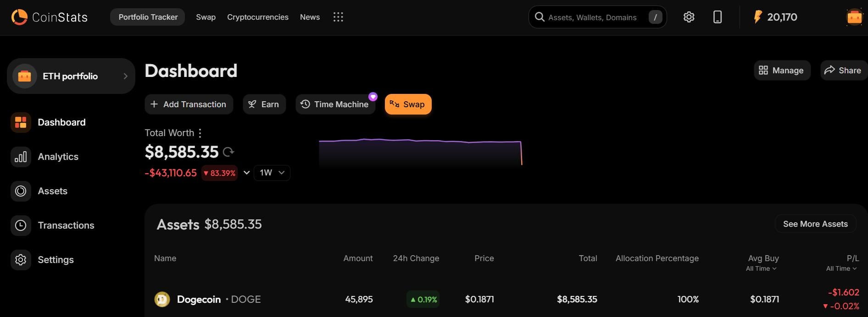The height and width of the screenshot is (317, 868).
Task: Open settings gear in top bar
Action: (x=689, y=17)
